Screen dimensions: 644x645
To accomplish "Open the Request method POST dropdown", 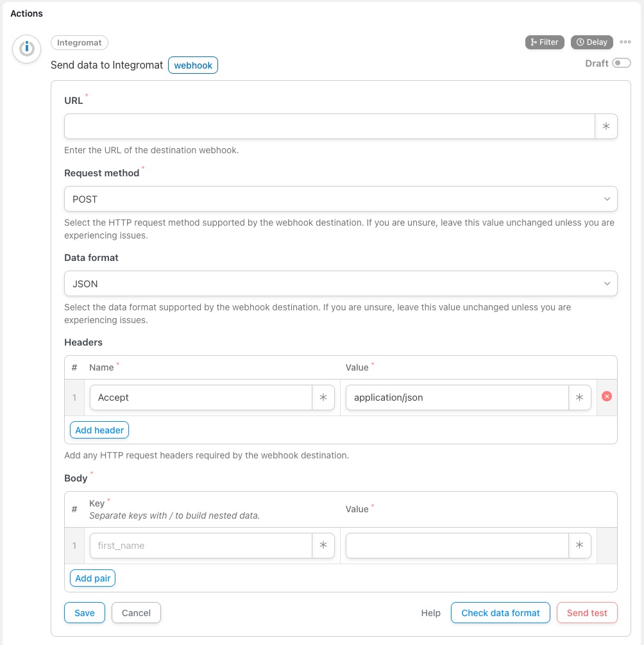I will 341,199.
